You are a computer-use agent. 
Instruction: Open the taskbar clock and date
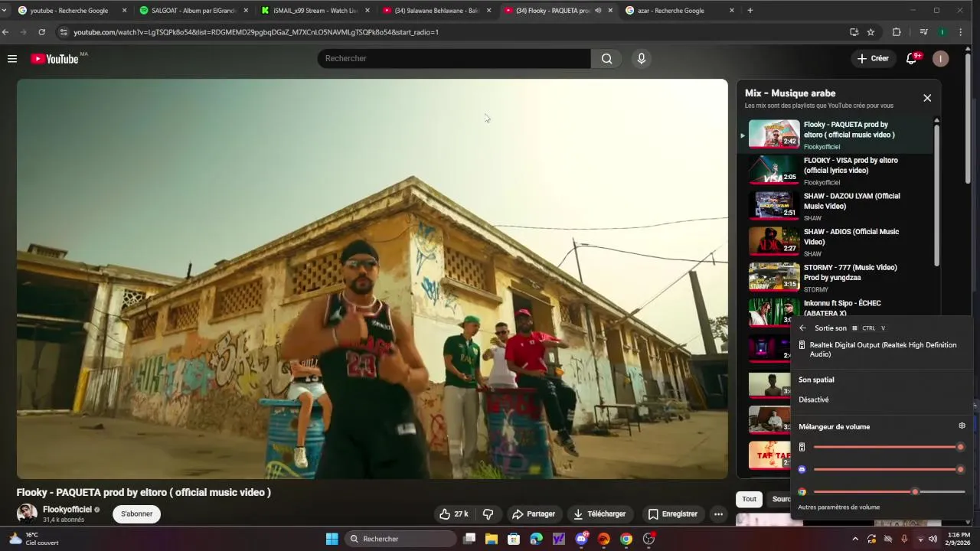(x=959, y=539)
